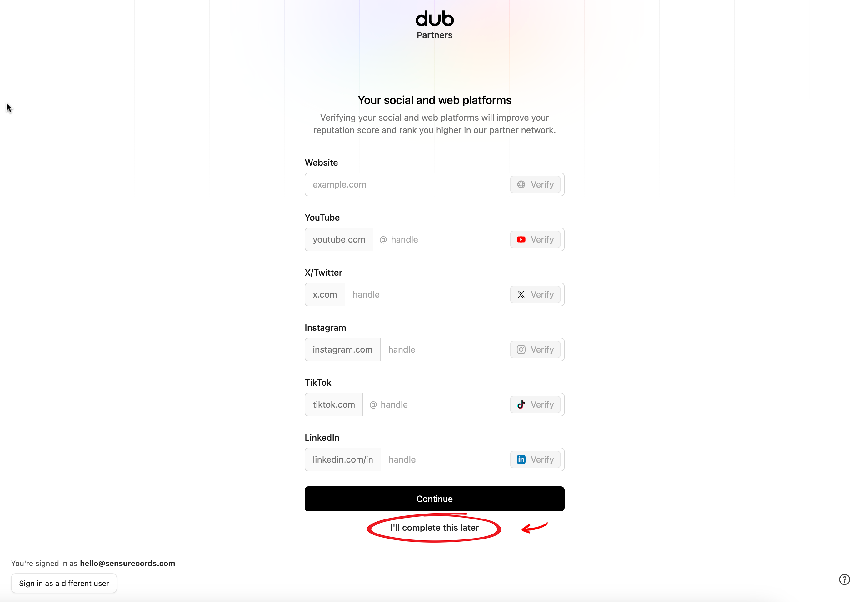Viewport: 868px width, 602px height.
Task: Click the X/Twitter Verify button
Action: 535,294
